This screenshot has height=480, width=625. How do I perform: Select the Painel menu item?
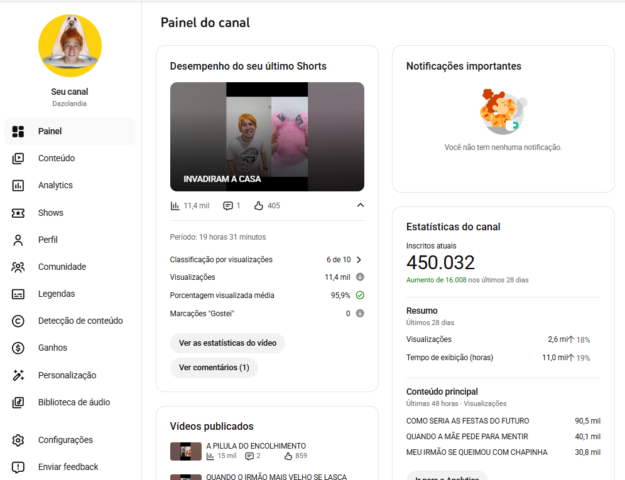(x=70, y=131)
